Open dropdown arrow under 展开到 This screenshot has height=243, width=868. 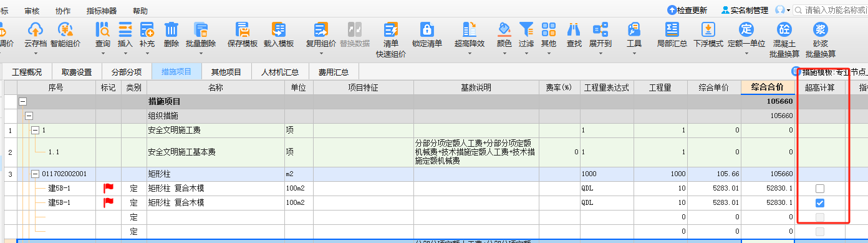600,54
